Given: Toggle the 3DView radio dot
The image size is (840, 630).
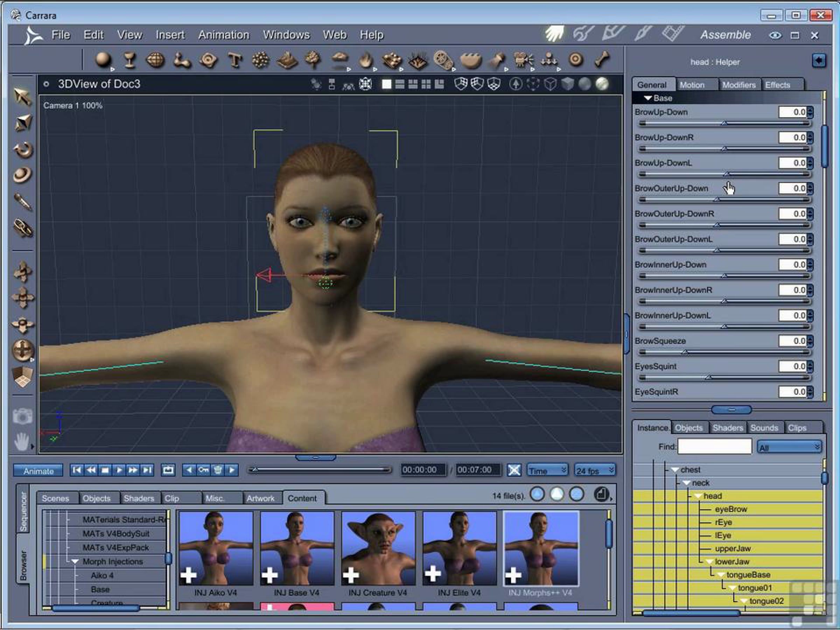Looking at the screenshot, I should (46, 84).
